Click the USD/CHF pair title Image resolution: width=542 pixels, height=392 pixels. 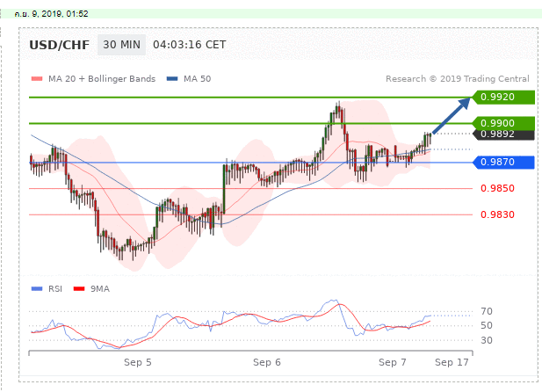pos(59,45)
